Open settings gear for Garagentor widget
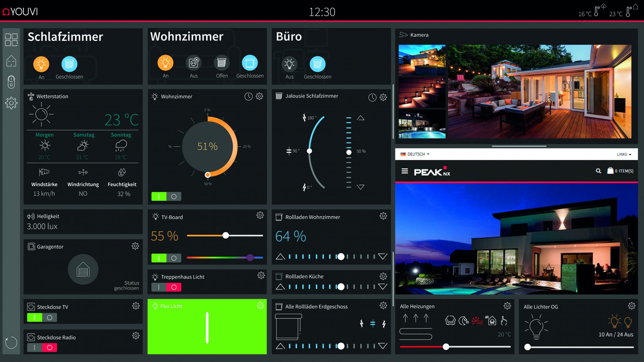Screen dimensions: 644x362 [135, 246]
